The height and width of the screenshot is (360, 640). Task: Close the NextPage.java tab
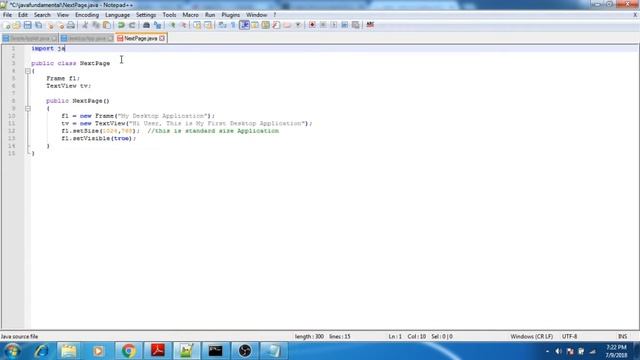pyautogui.click(x=162, y=38)
